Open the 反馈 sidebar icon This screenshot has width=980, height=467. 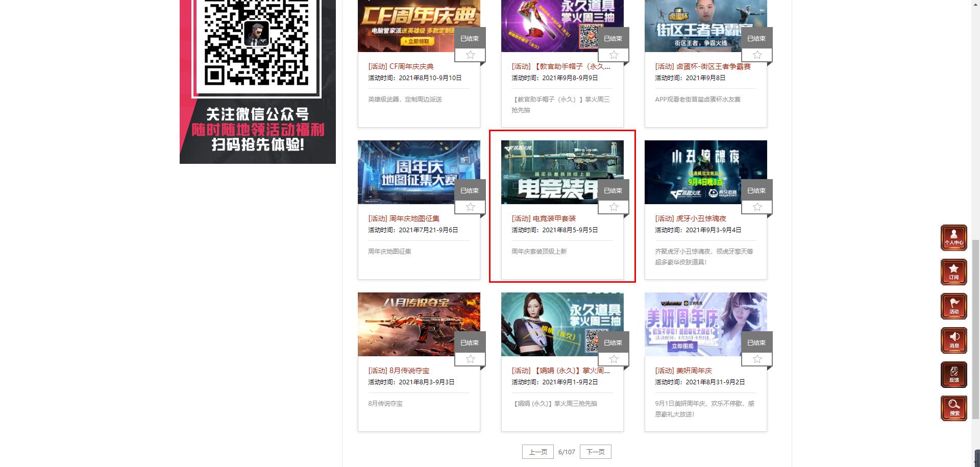click(953, 375)
